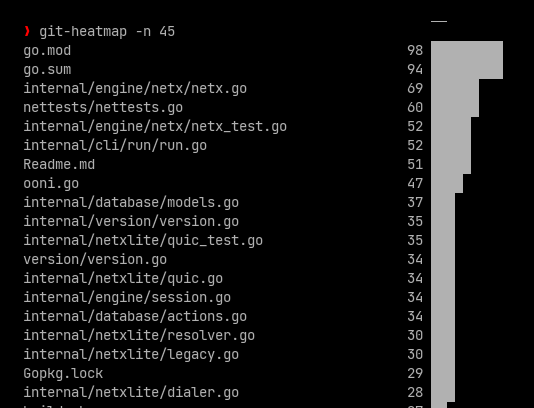Image resolution: width=534 pixels, height=408 pixels.
Task: Click internal/engine/netx/netx.go path
Action: 135,89
